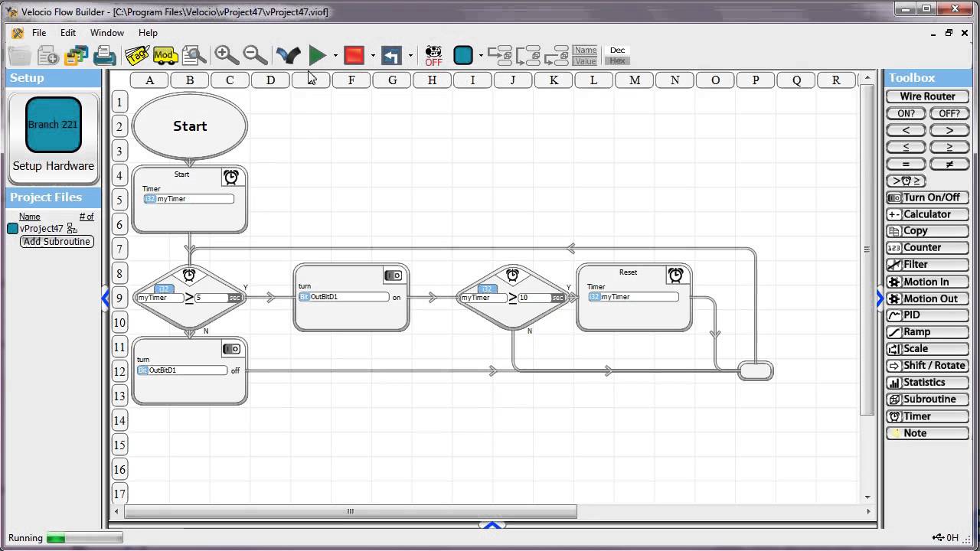
Task: Click the Branch 221 hardware tile
Action: (x=53, y=125)
